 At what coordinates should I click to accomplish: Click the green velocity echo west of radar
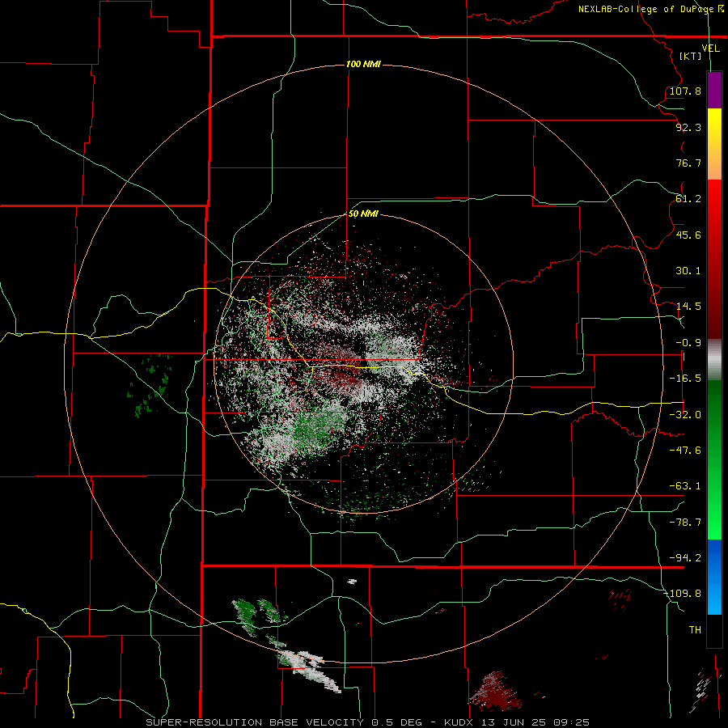(x=150, y=385)
